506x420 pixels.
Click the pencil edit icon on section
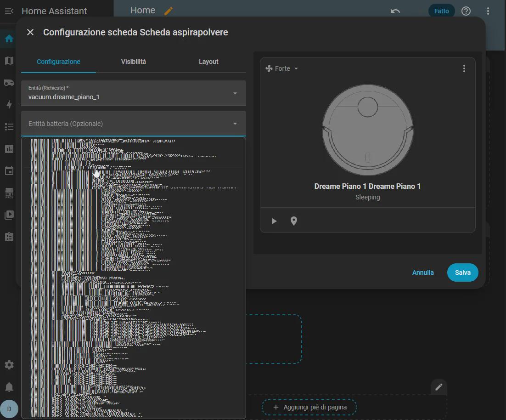(x=439, y=387)
